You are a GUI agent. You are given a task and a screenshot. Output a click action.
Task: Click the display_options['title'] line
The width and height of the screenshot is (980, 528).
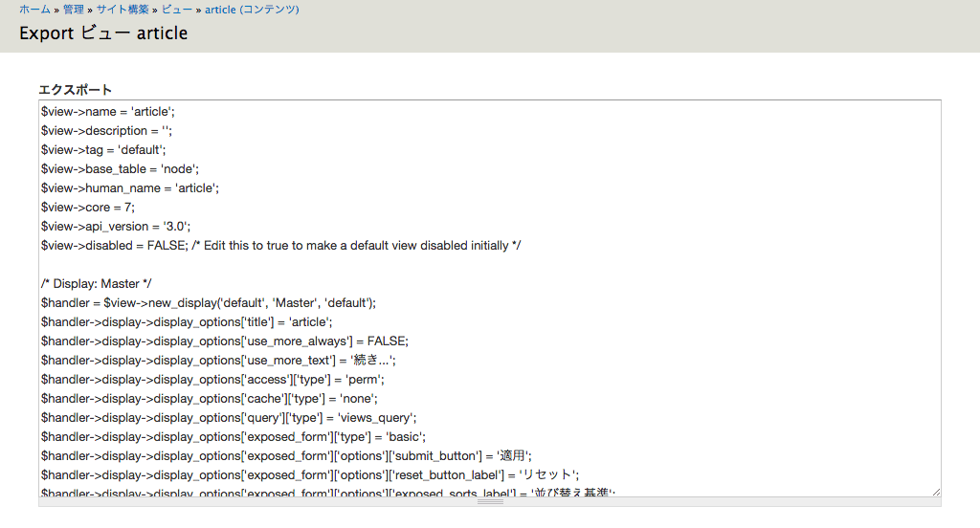point(187,322)
